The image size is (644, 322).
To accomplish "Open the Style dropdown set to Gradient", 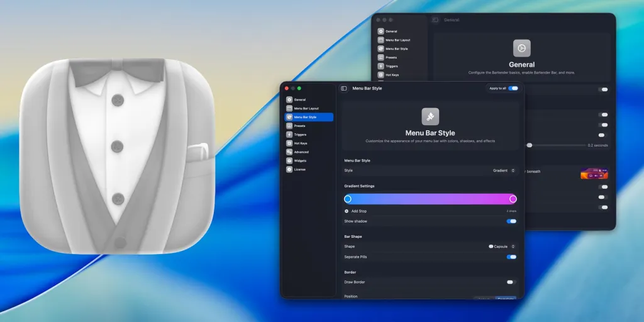I will [x=504, y=170].
